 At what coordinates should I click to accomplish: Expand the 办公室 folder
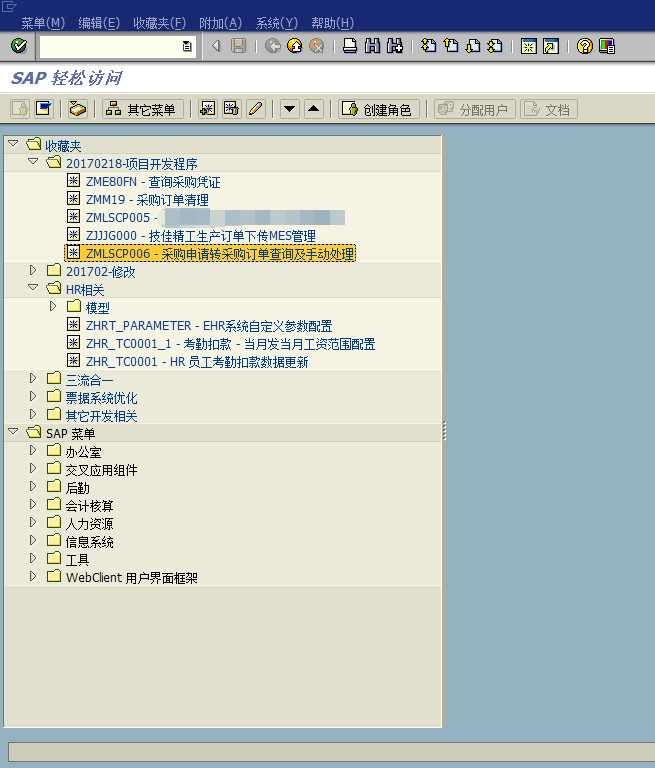[33, 450]
